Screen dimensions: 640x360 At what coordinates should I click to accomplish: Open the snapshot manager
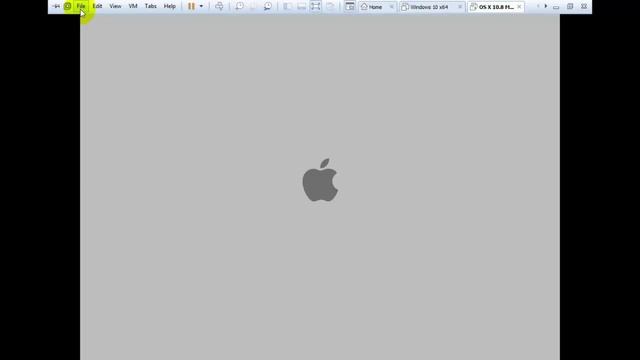coord(268,6)
